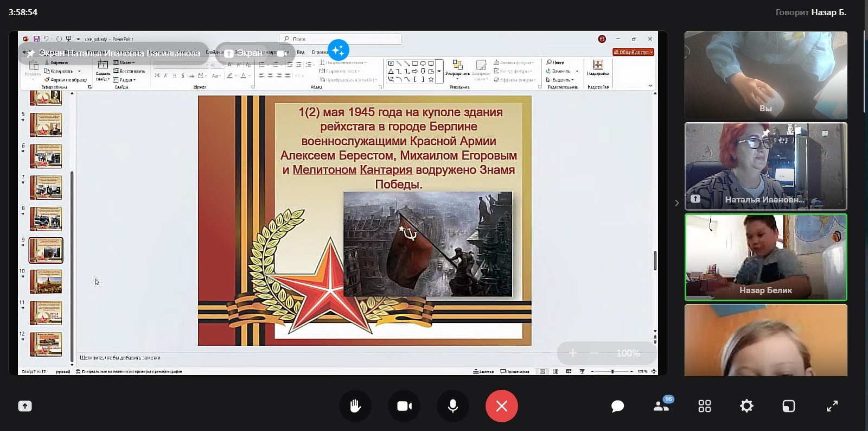The width and height of the screenshot is (868, 431).
Task: Expand the shapes gallery arrow
Action: [x=439, y=71]
